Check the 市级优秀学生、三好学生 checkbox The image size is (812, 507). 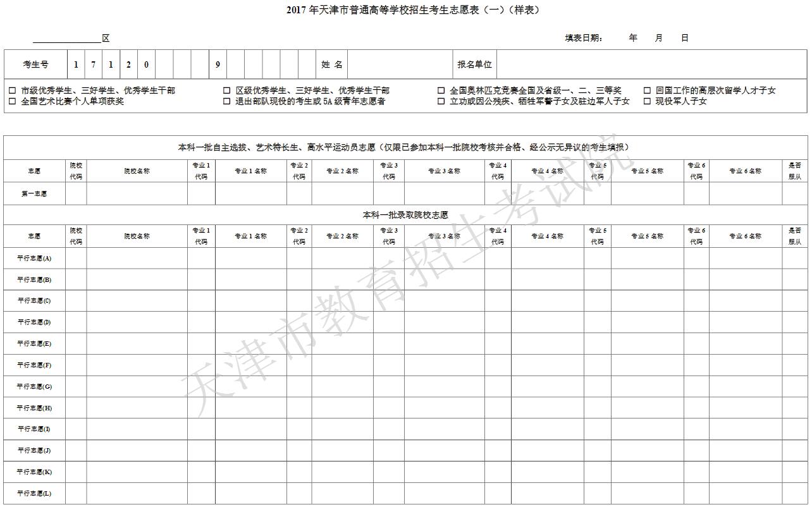[x=12, y=90]
